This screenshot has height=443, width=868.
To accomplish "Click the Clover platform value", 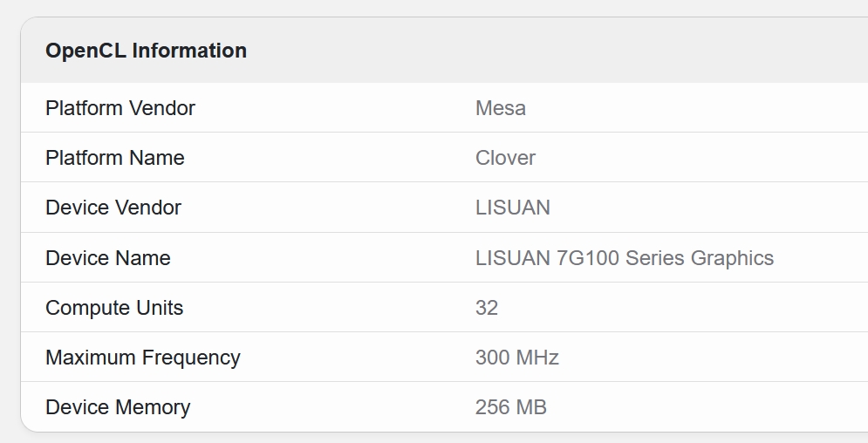I will click(505, 158).
